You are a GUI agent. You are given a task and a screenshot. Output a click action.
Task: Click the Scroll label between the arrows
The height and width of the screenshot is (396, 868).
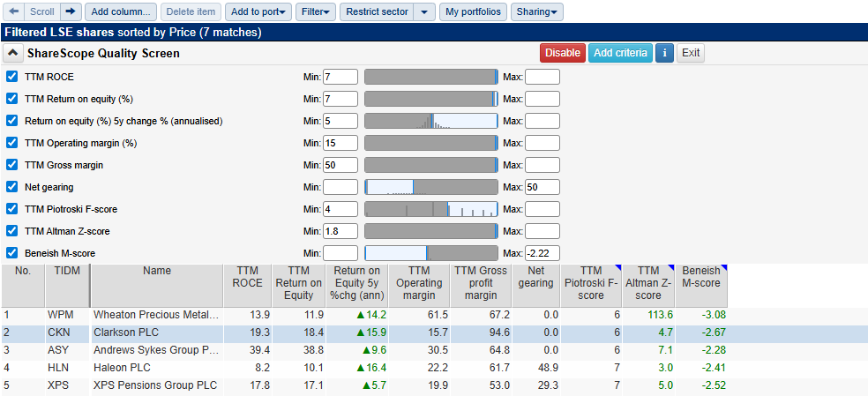click(42, 11)
